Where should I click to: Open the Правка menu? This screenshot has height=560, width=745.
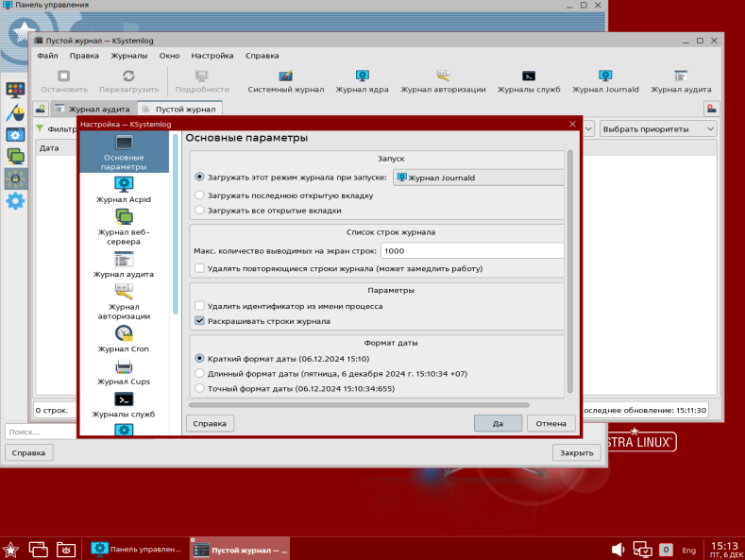pyautogui.click(x=84, y=56)
